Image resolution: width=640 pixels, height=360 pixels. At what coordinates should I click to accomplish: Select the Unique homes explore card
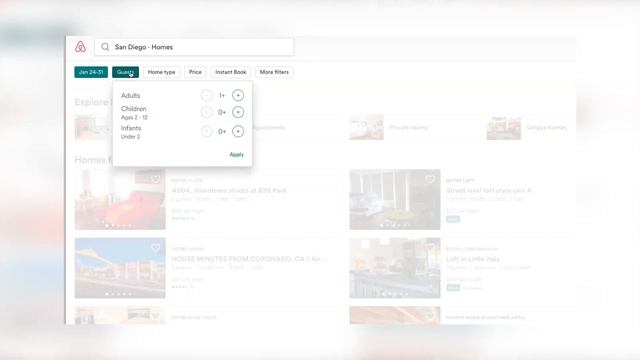531,127
